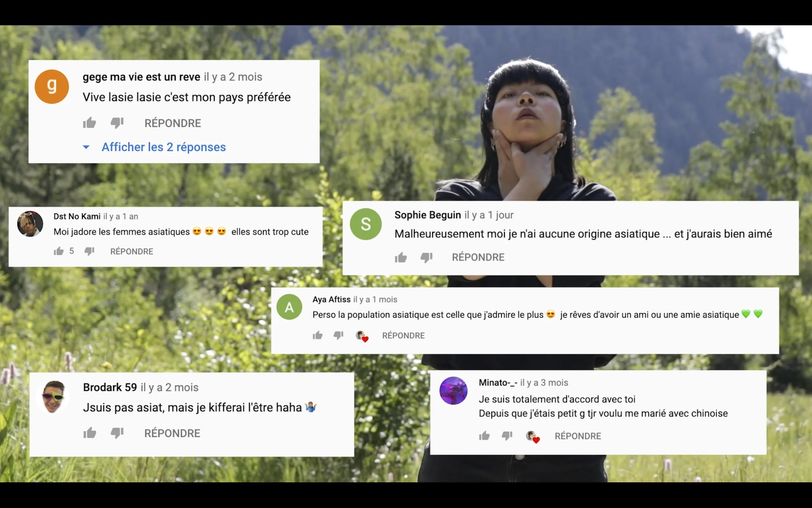This screenshot has width=812, height=508.
Task: Like Sophie Beguin's comment
Action: 401,257
